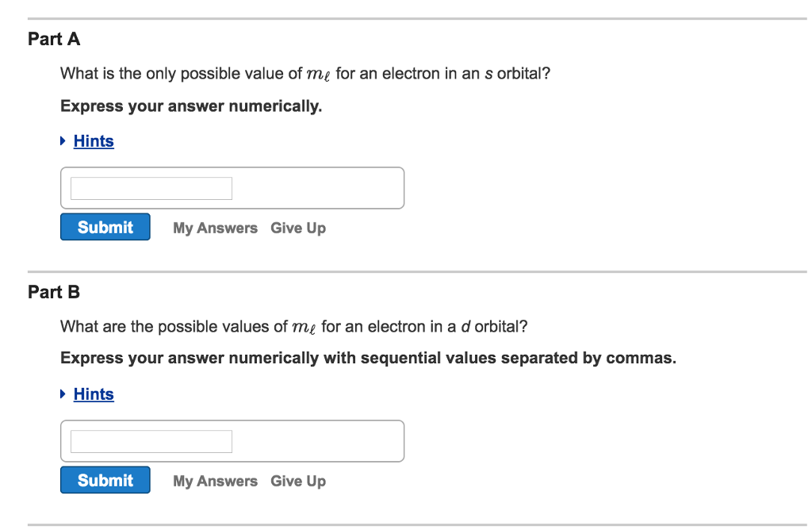Screen dimensions: 812x530
Task: Click the disclosure triangle beside Part A Hints
Action: point(63,140)
